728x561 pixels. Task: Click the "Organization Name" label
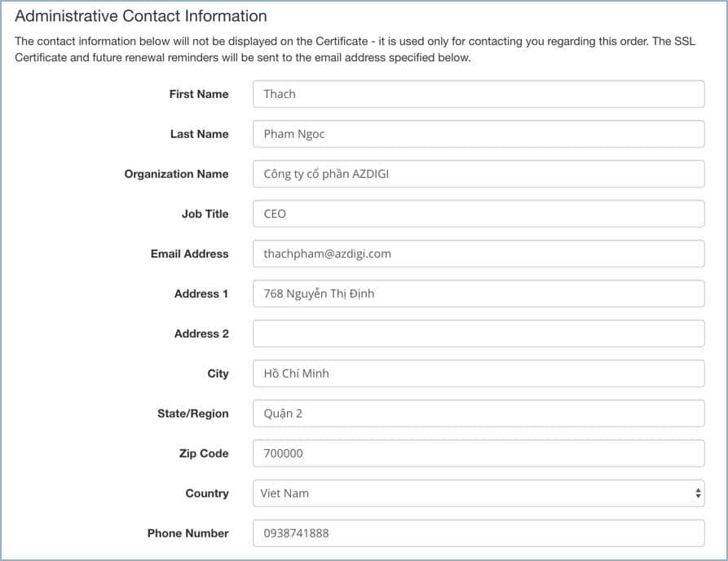(x=176, y=174)
